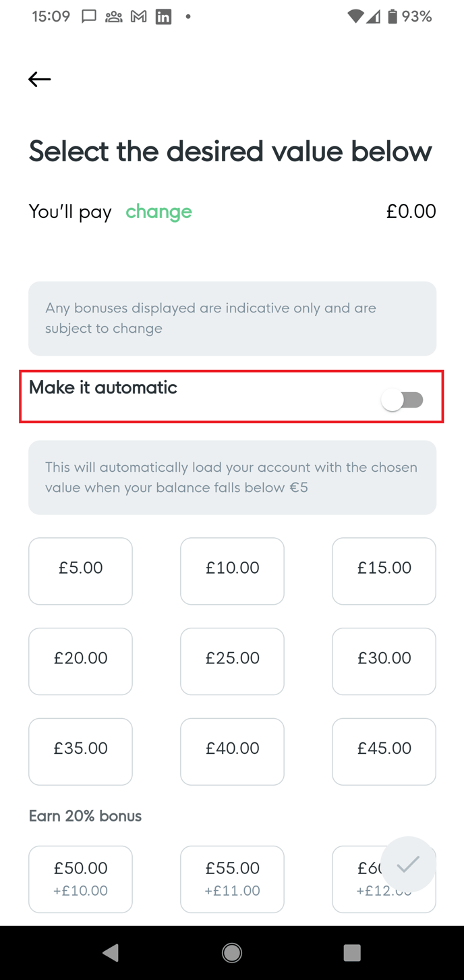The image size is (464, 980).
Task: Select the £40.00 top-up amount
Action: (x=232, y=751)
